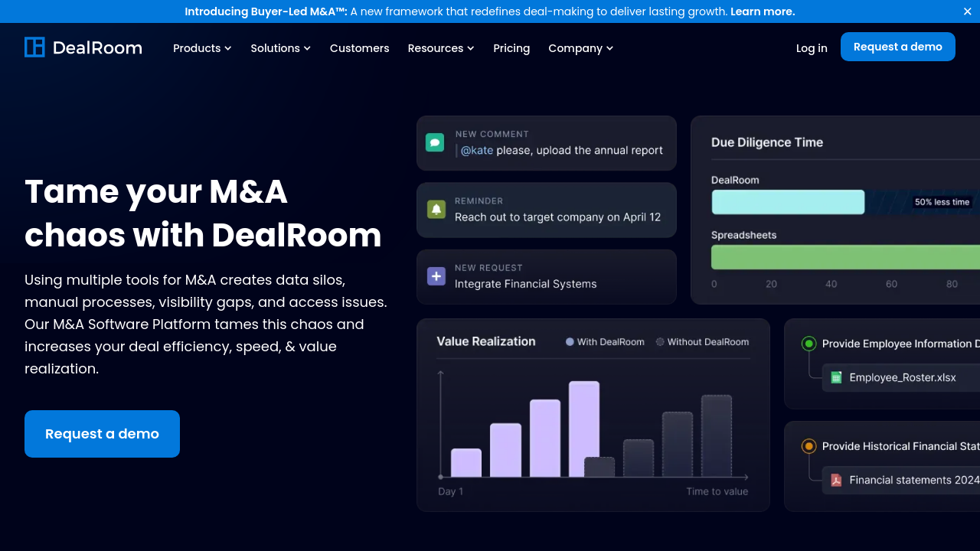
Task: Click the Reminder bell icon
Action: coord(436,209)
